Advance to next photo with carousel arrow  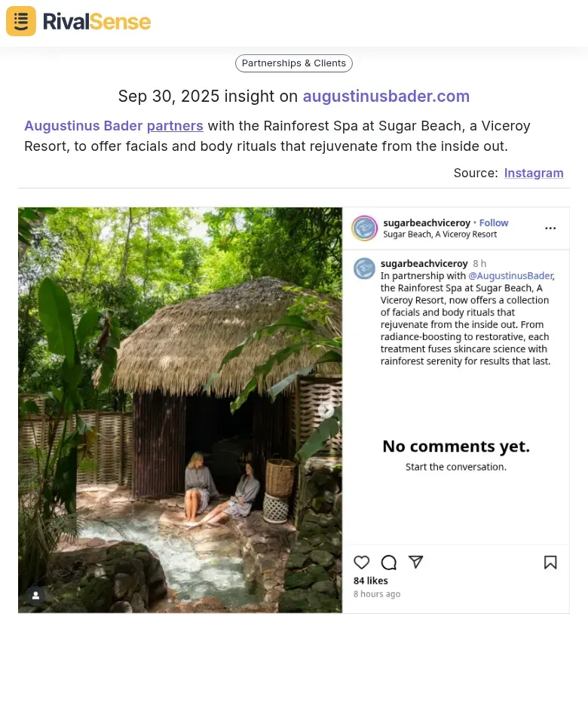tap(326, 410)
